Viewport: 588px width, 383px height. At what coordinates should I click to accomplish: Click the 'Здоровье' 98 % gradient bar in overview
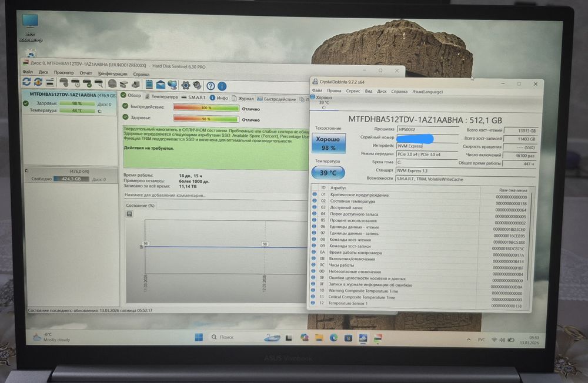click(x=206, y=119)
